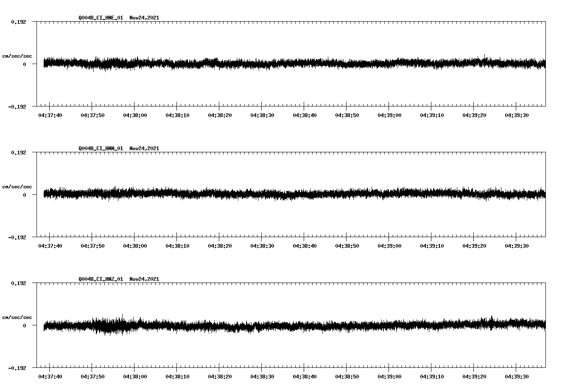Image resolution: width=576 pixels, height=392 pixels.
Task: Click 04:37:40 time label under HNN plot
Action: (50, 246)
